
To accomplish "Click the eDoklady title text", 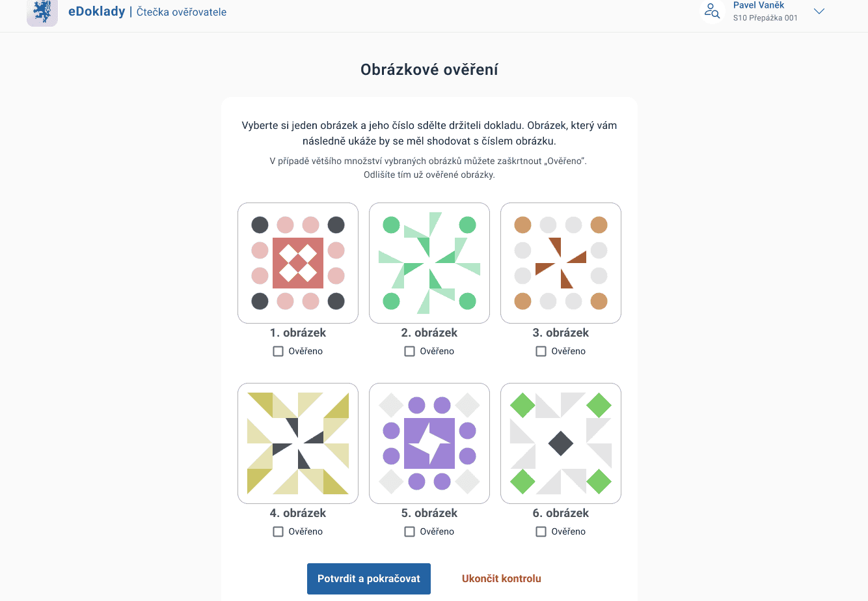I will click(97, 11).
